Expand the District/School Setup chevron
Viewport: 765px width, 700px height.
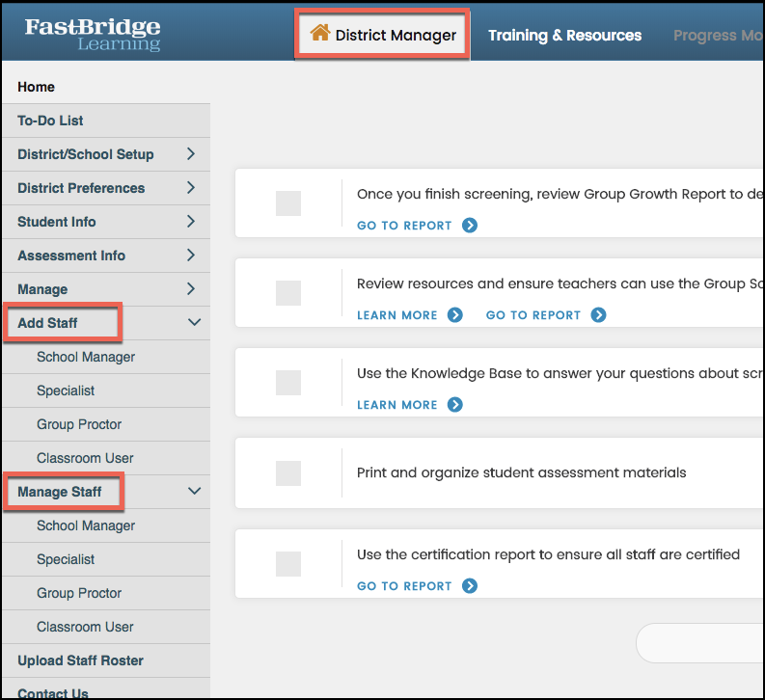coord(191,154)
